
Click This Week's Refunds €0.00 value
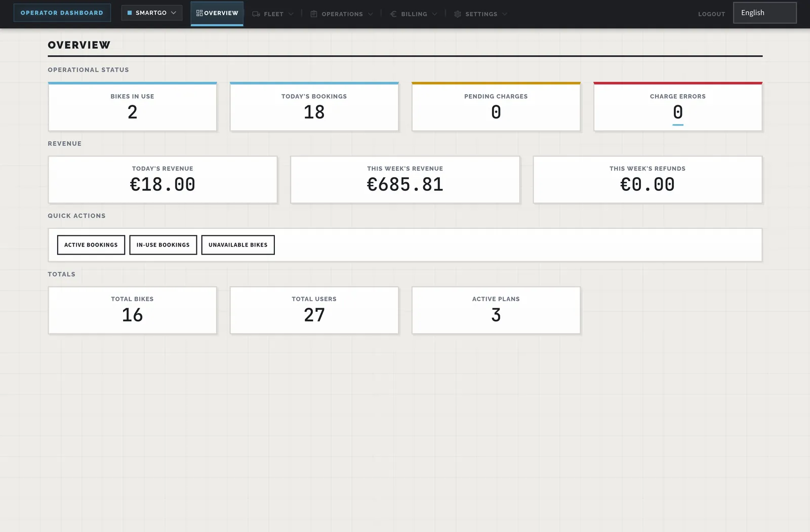coord(647,185)
